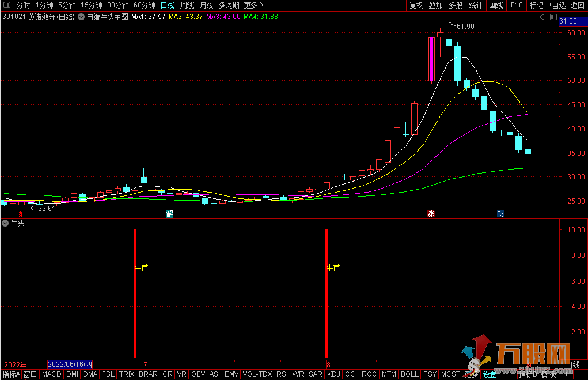Select the TRIX indicator
Screen dimensions: 588x380
127,374
